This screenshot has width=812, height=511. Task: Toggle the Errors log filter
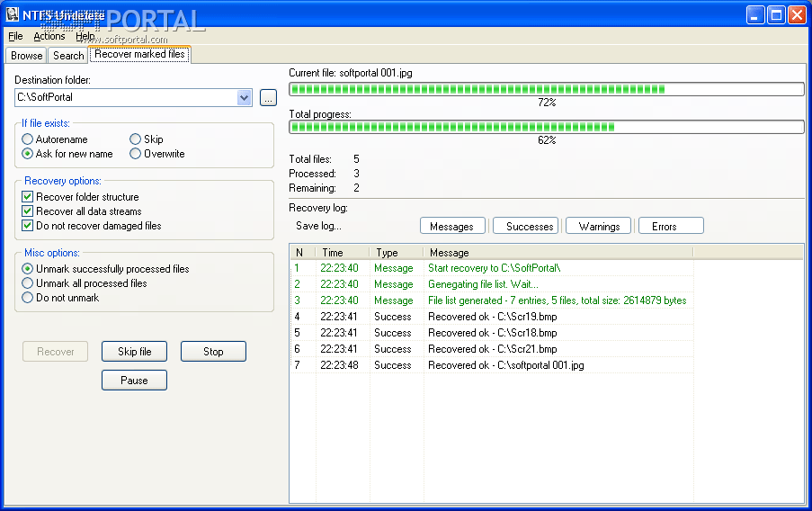[x=671, y=226]
